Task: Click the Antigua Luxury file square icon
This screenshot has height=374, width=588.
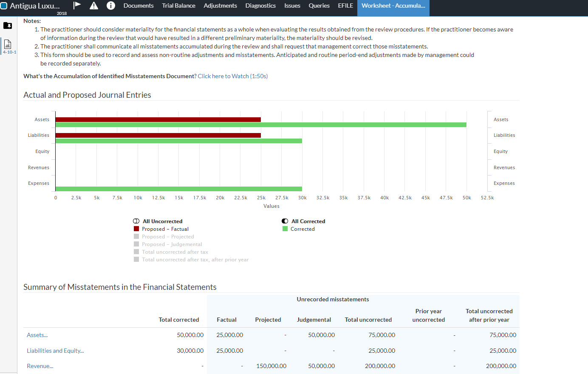Action: click(x=4, y=6)
